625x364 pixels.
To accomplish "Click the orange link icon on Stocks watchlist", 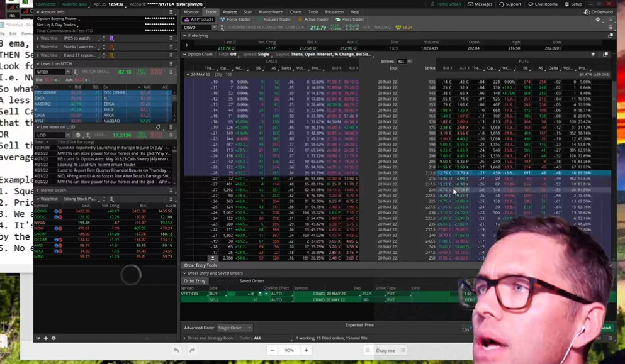I will tap(111, 47).
